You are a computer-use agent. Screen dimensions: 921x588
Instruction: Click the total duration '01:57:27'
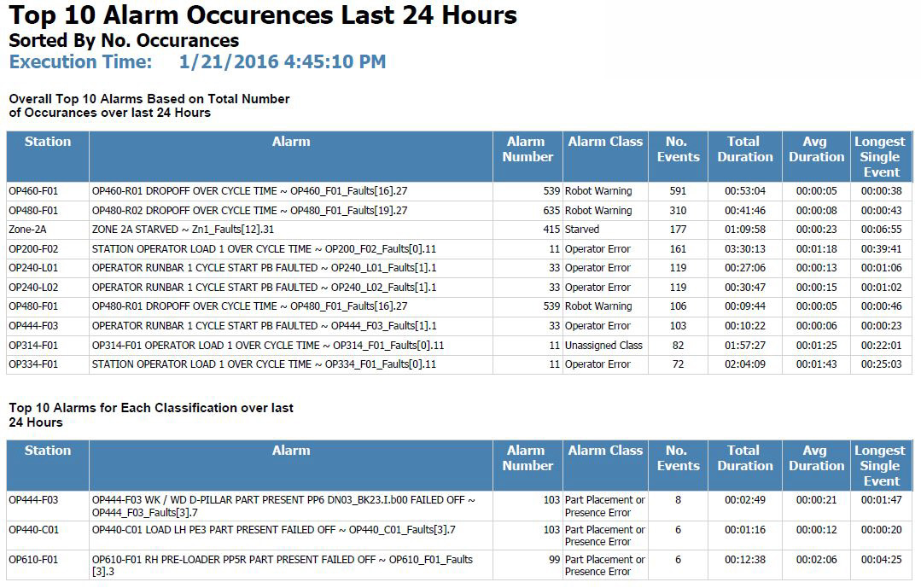click(745, 346)
